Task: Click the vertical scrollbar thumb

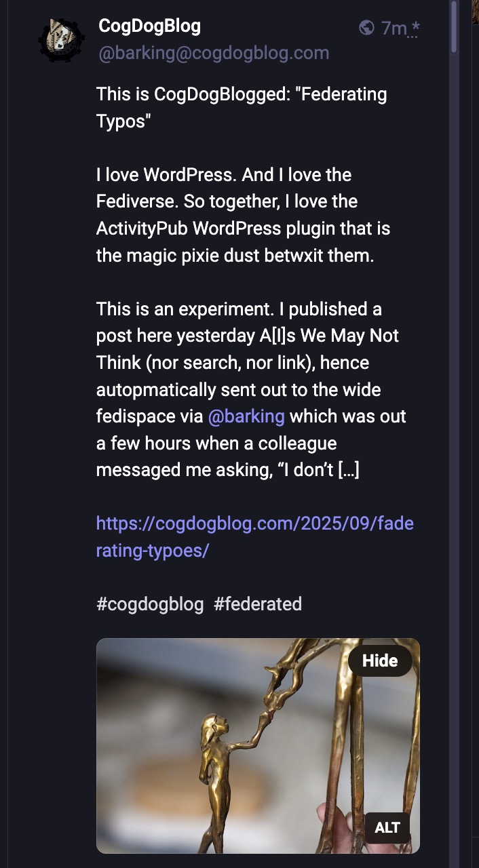Action: [x=455, y=26]
